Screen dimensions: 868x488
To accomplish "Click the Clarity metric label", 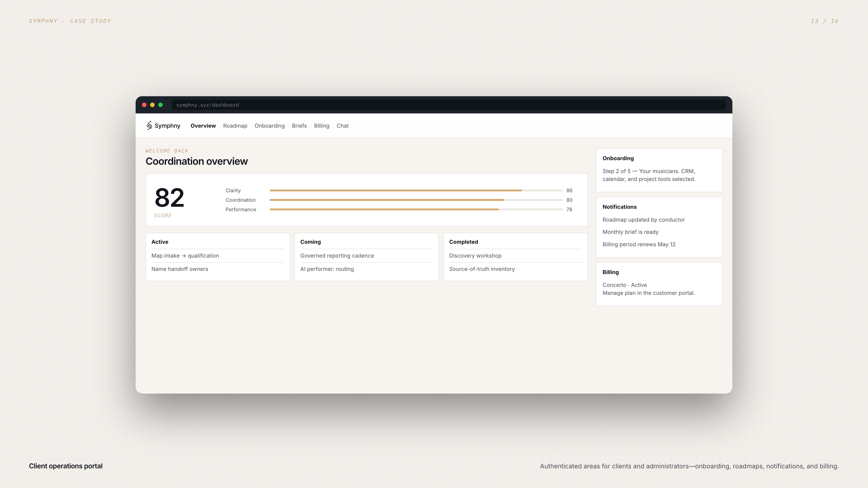I will (233, 191).
